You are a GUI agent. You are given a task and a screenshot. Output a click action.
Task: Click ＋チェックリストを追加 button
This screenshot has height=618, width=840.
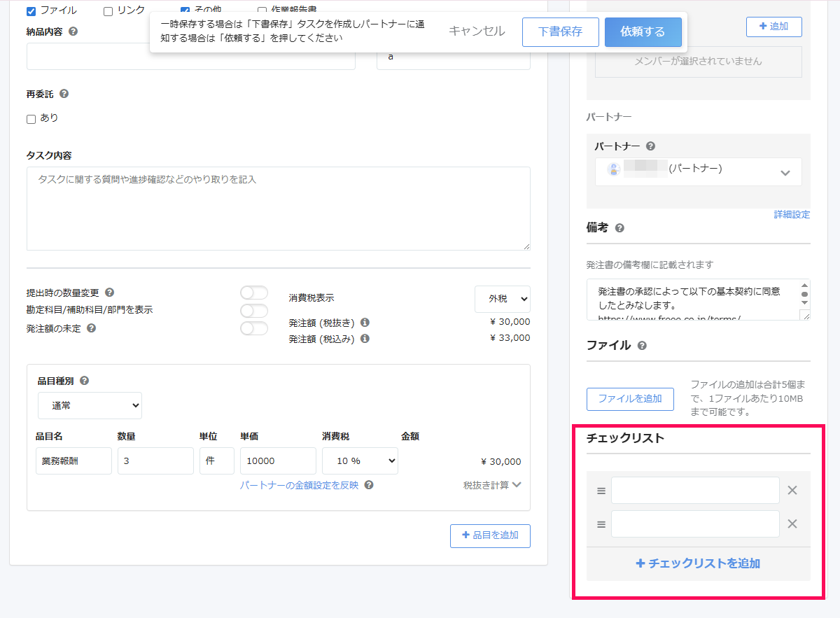[x=699, y=563]
